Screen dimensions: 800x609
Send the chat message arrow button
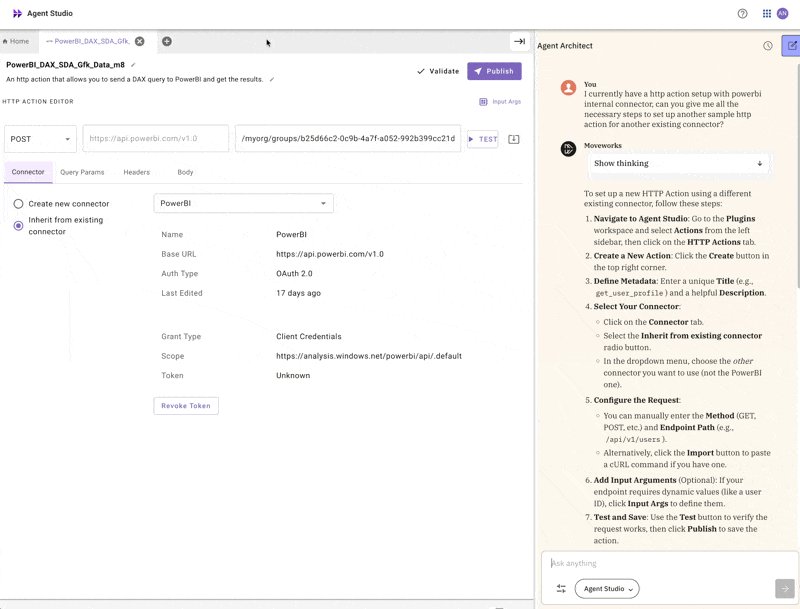pos(785,589)
